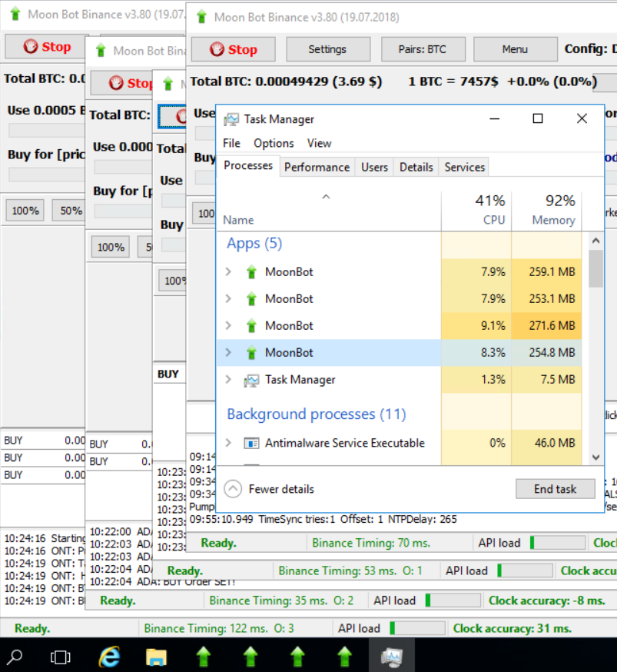Click End task in Task Manager
Screen dimensions: 617x672
pos(556,489)
